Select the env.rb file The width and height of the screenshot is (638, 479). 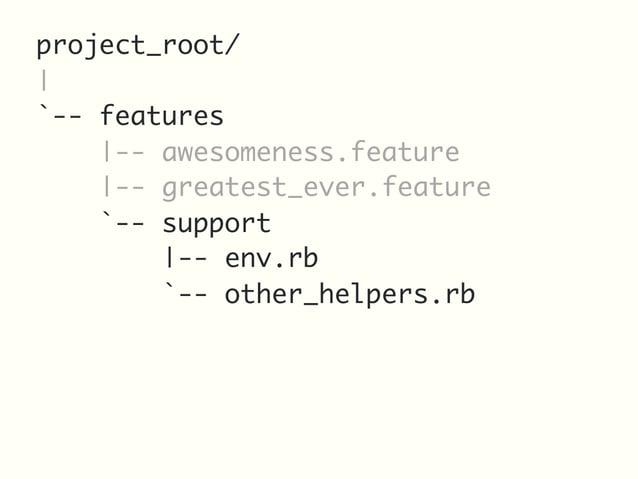tap(271, 258)
